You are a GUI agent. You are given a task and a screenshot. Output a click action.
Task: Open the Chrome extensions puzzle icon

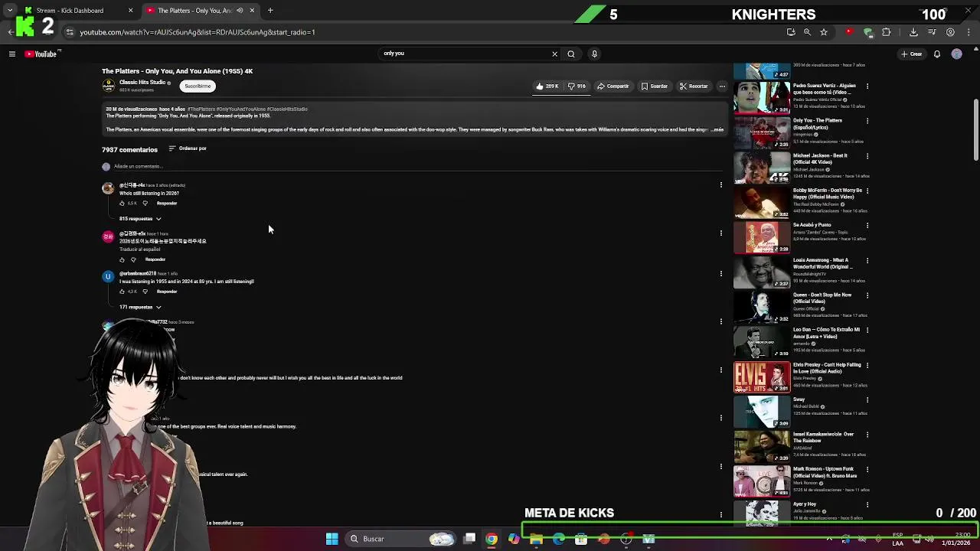pos(887,32)
